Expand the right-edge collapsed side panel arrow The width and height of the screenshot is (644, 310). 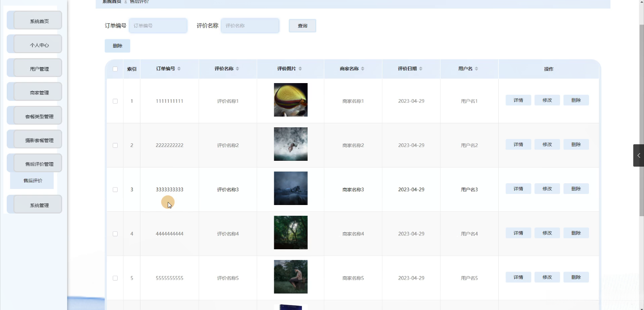pos(639,155)
